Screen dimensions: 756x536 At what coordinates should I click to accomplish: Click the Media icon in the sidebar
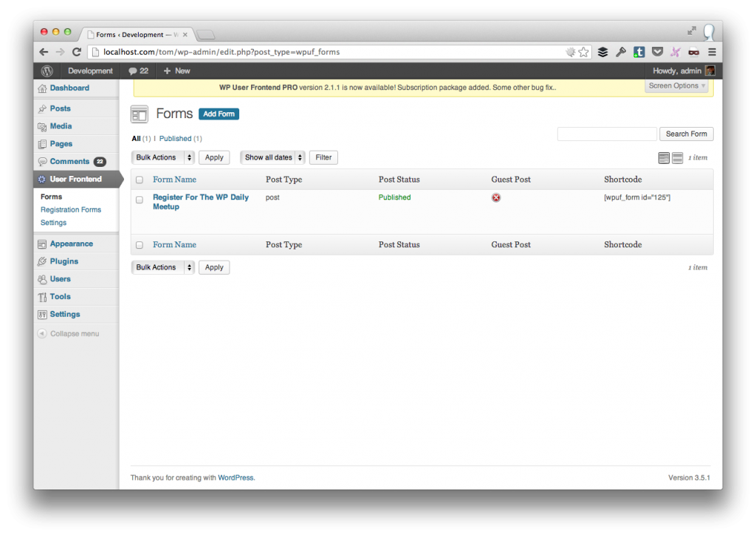coord(42,126)
